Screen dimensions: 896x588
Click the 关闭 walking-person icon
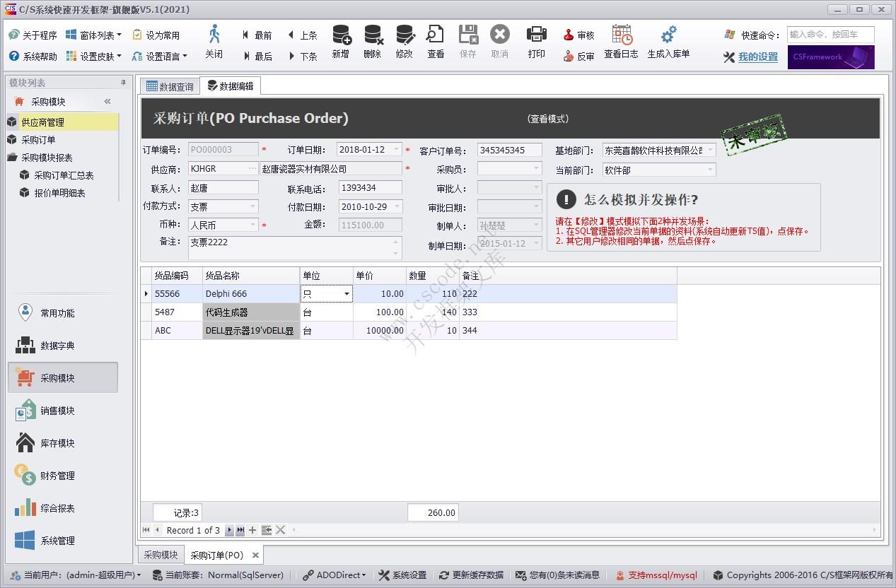214,35
